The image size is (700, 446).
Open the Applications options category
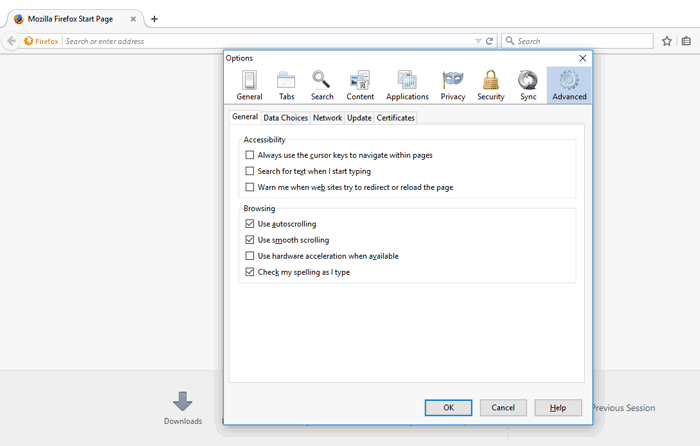coord(407,85)
